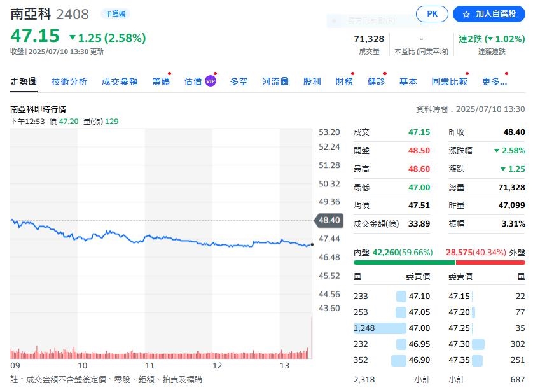Open the 成交彙整 tab

tap(120, 81)
